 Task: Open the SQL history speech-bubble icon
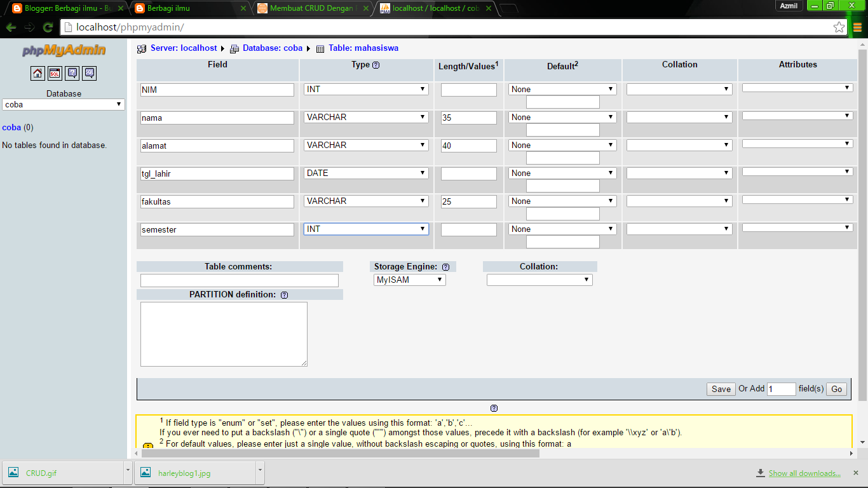88,73
